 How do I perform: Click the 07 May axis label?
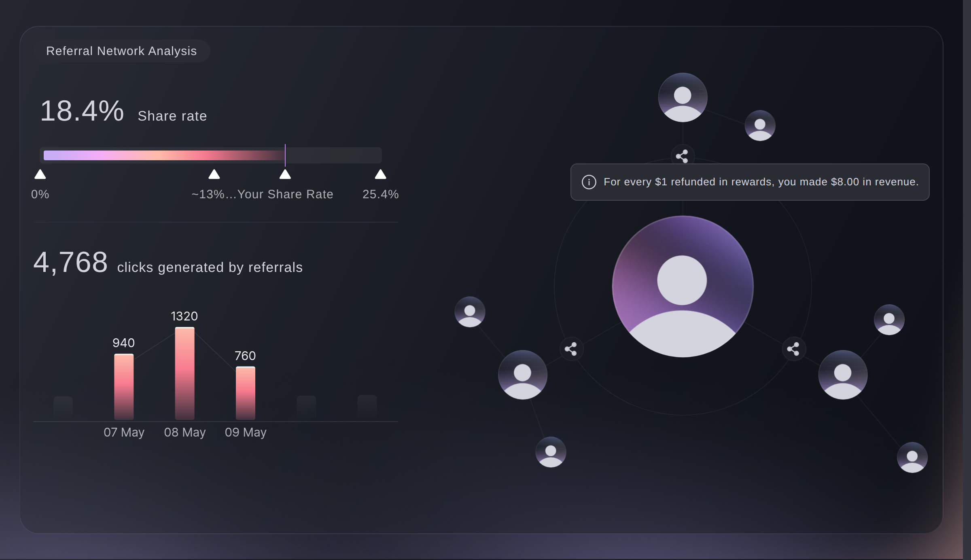[124, 433]
